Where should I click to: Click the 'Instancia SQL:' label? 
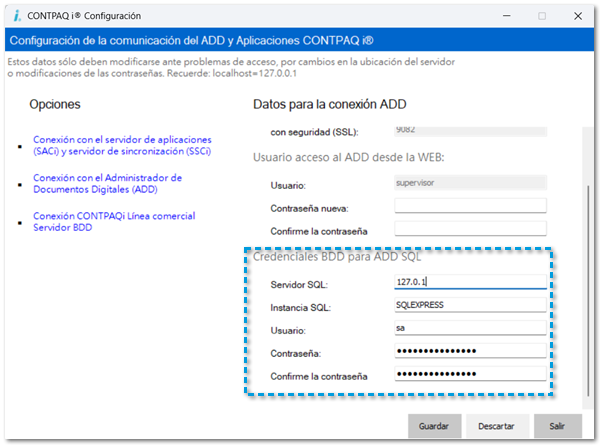(x=300, y=308)
